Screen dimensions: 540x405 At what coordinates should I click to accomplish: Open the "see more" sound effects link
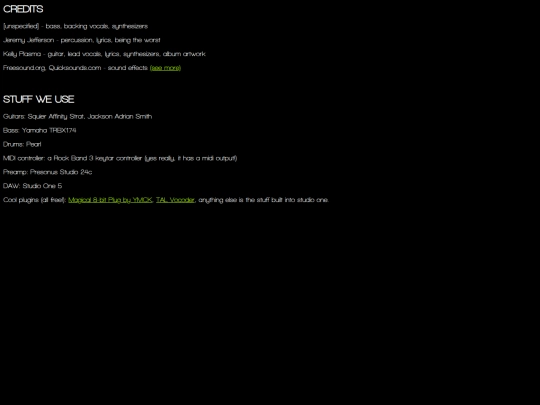(x=165, y=68)
